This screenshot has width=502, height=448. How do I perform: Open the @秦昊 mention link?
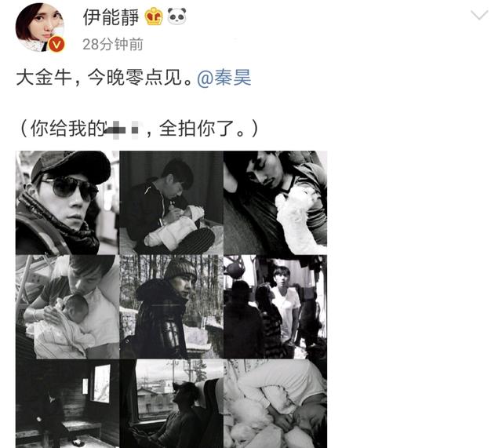(224, 78)
